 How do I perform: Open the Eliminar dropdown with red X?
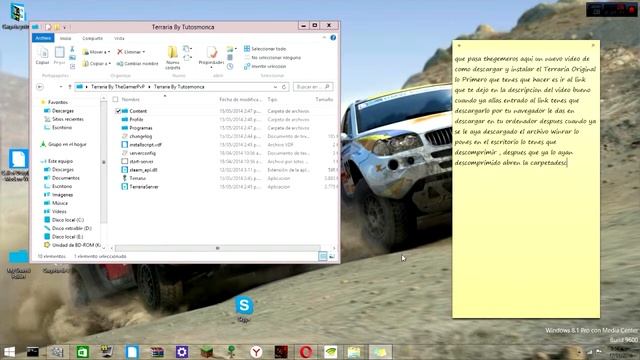131,52
